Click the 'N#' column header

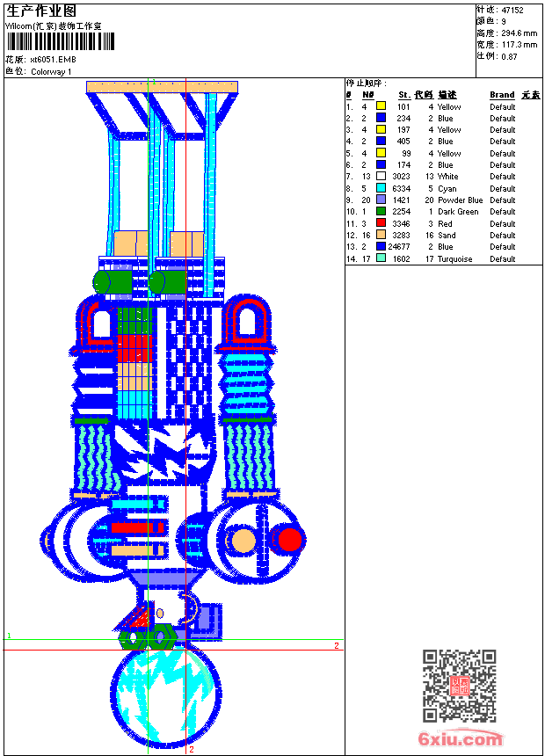coord(368,95)
